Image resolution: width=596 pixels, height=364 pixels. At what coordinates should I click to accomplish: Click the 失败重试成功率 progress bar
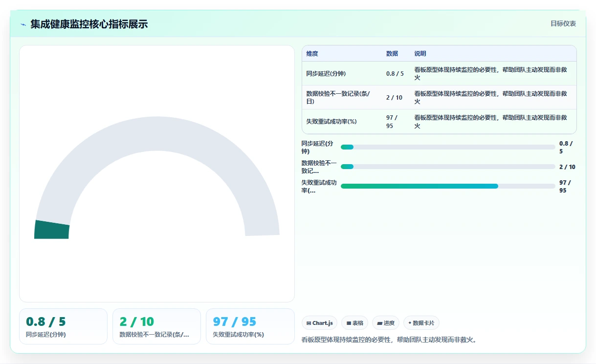(448, 186)
